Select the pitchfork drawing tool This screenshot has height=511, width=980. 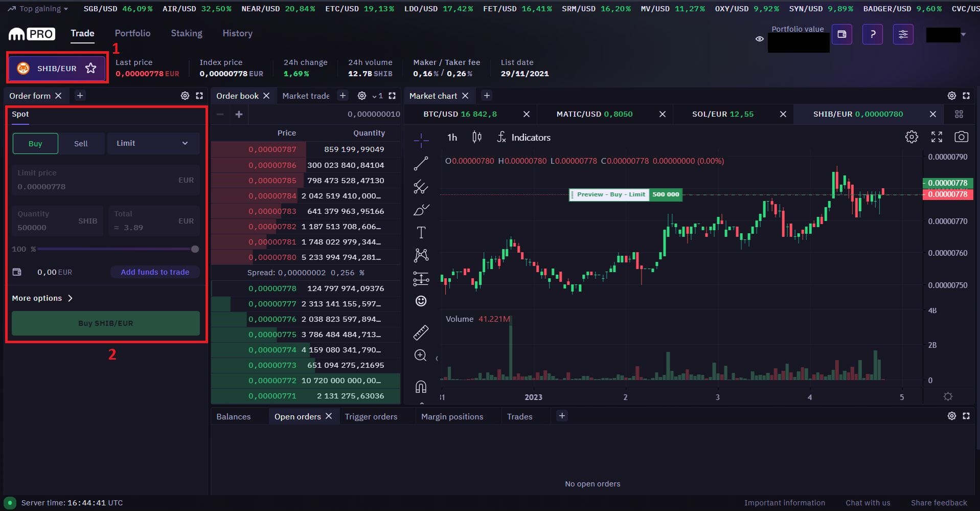click(421, 187)
